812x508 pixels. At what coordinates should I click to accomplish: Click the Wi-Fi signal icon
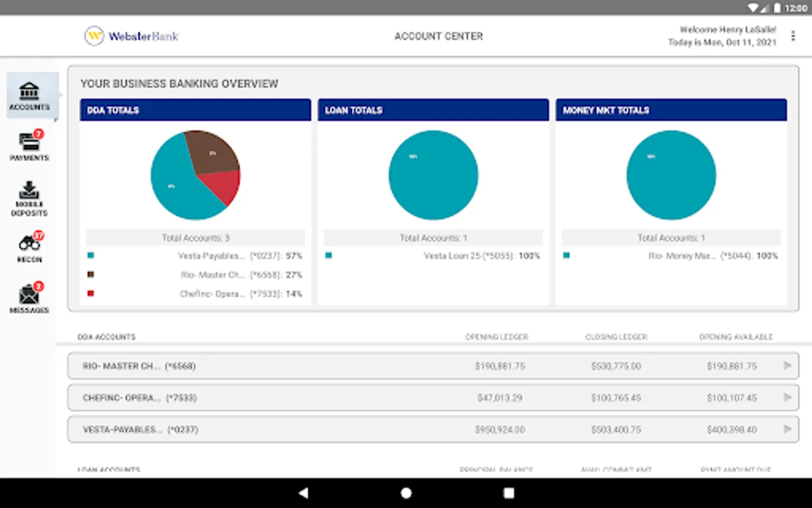coord(753,8)
